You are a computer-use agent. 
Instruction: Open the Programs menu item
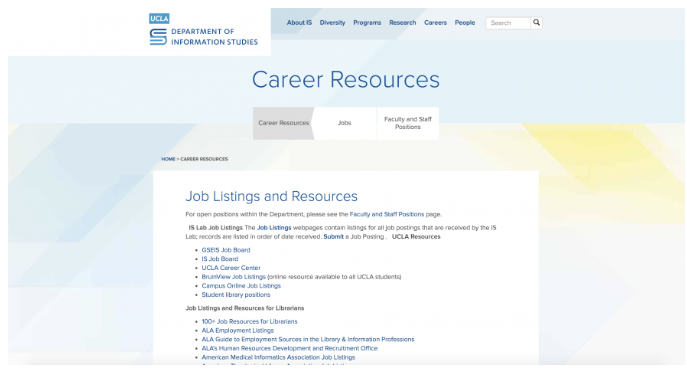pos(367,22)
